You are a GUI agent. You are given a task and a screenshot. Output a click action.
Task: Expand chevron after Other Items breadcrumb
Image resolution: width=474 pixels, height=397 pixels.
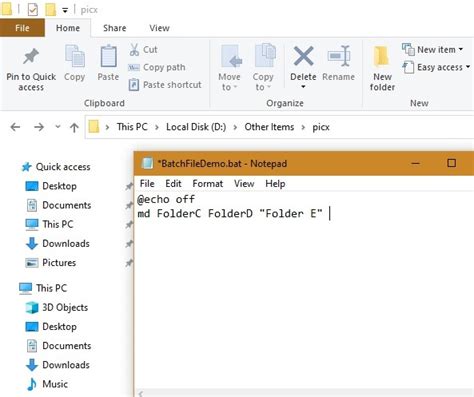[303, 127]
